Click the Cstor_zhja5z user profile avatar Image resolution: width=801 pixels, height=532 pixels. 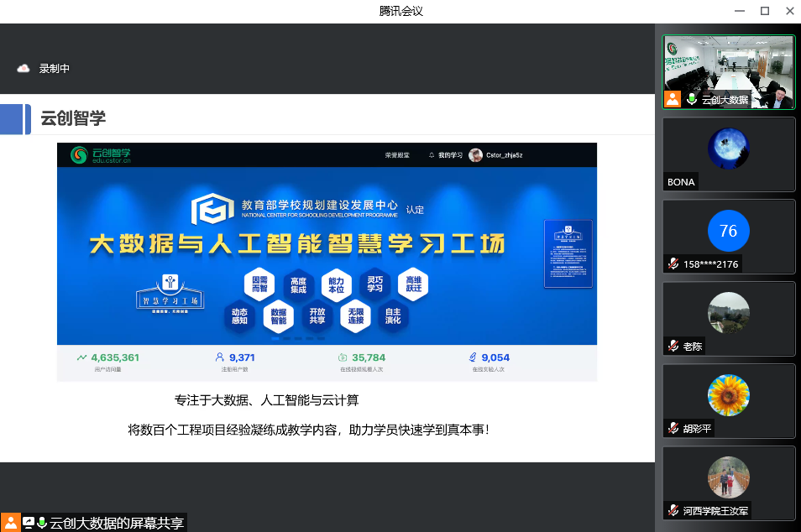(476, 155)
